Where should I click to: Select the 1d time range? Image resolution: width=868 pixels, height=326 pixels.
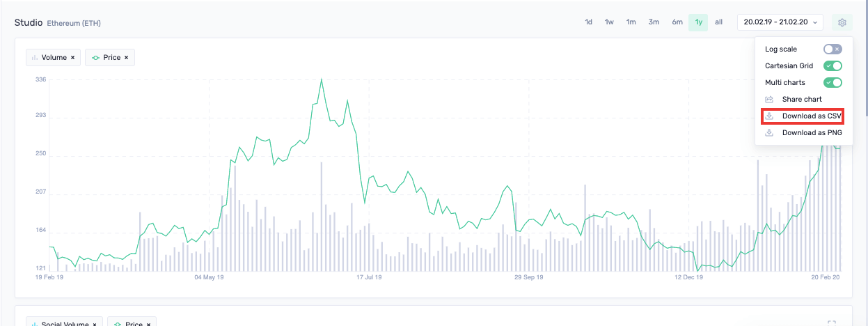coord(589,22)
